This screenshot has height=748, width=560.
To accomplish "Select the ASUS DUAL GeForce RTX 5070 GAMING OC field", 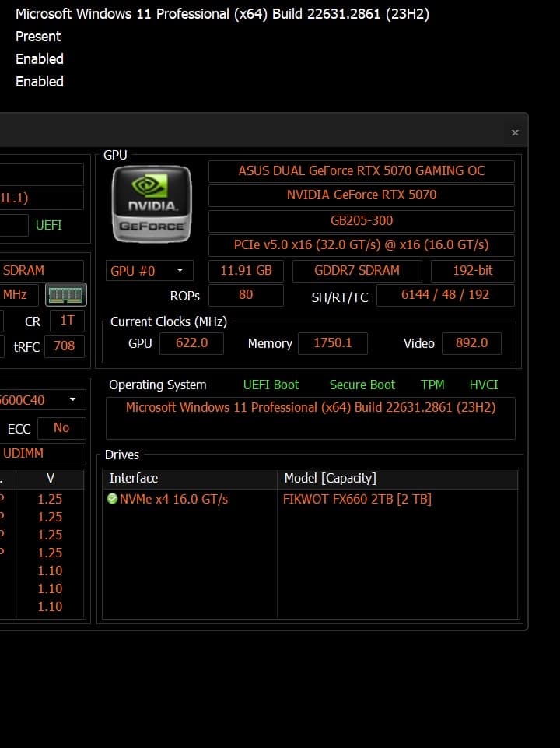I will point(361,171).
